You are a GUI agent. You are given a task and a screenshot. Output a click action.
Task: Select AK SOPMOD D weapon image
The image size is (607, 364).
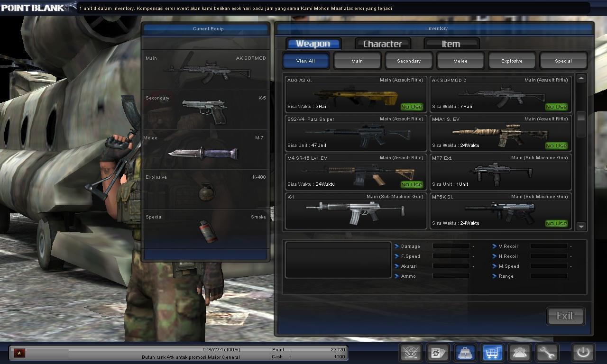click(x=502, y=96)
